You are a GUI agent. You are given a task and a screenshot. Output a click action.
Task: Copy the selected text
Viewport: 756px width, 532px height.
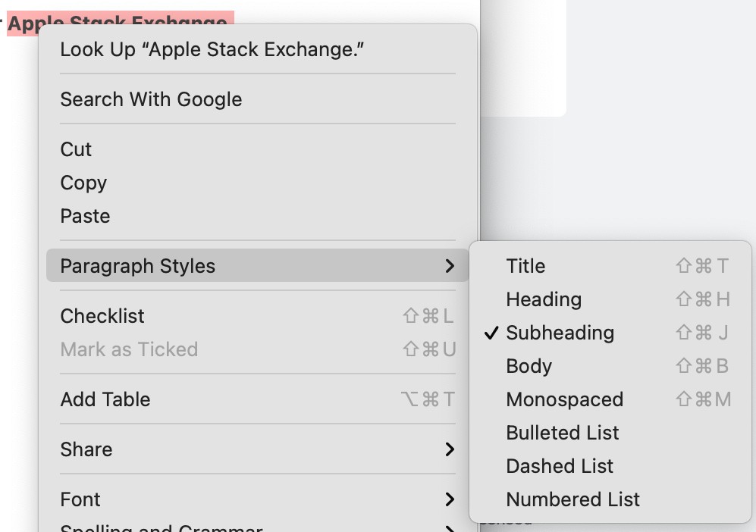click(83, 183)
